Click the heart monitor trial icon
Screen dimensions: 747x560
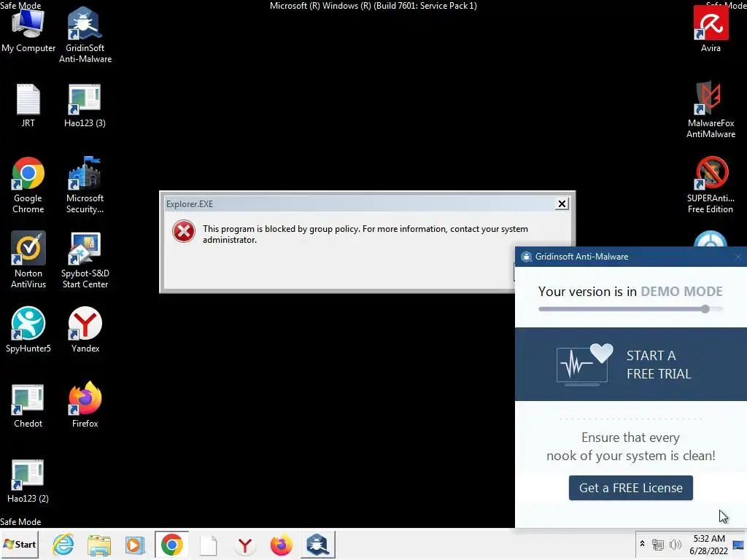click(584, 365)
